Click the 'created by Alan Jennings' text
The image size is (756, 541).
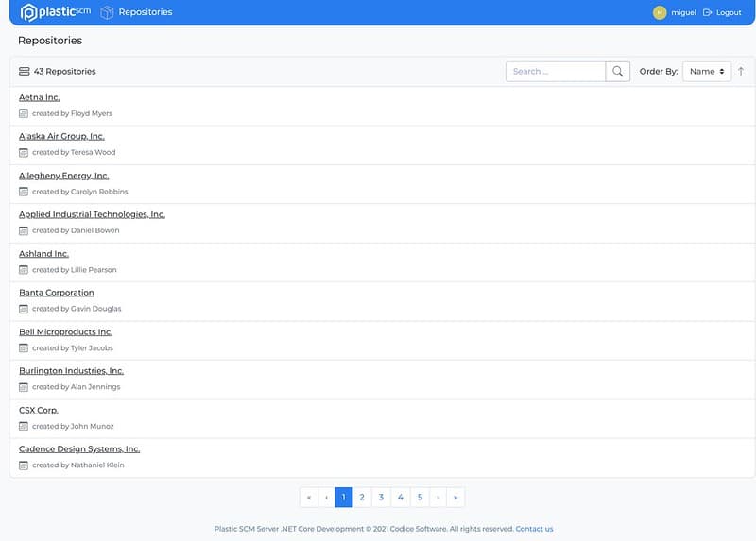[77, 387]
